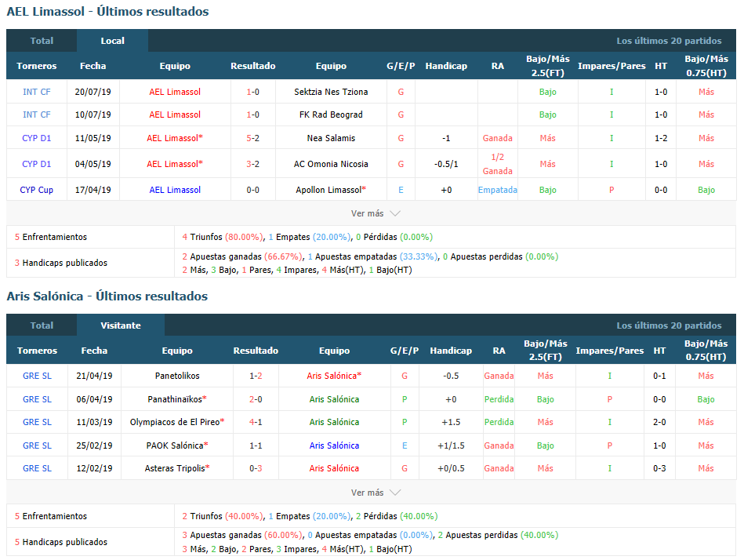Click FK Rad Beograd team name
The height and width of the screenshot is (560, 744).
click(331, 115)
